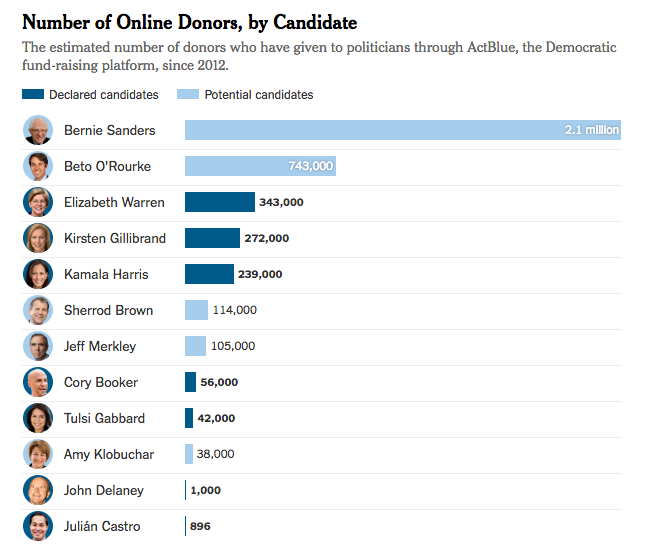Click the Julián Castro name label

click(102, 526)
